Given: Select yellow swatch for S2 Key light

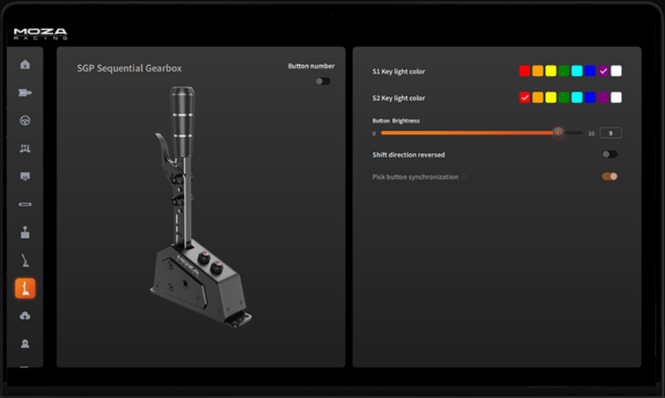Looking at the screenshot, I should (x=550, y=98).
